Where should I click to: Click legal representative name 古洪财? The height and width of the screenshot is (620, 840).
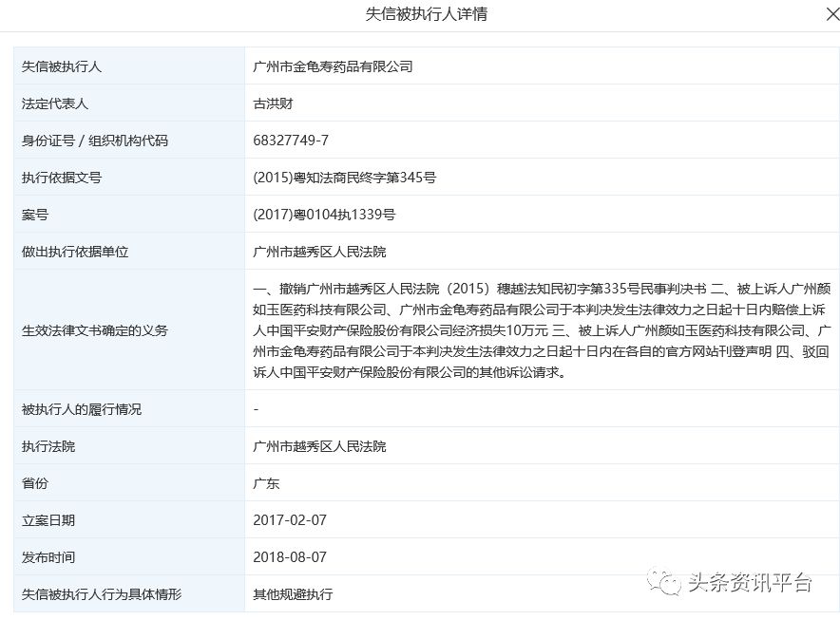(x=275, y=103)
